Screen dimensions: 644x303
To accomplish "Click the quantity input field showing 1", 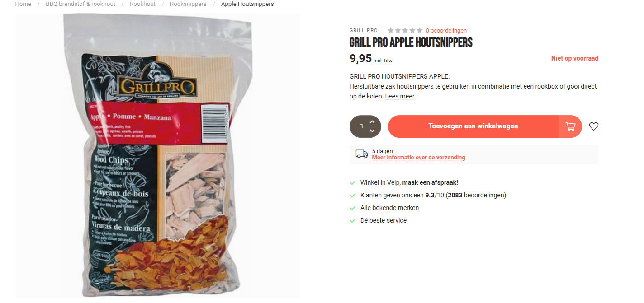I will pos(362,126).
